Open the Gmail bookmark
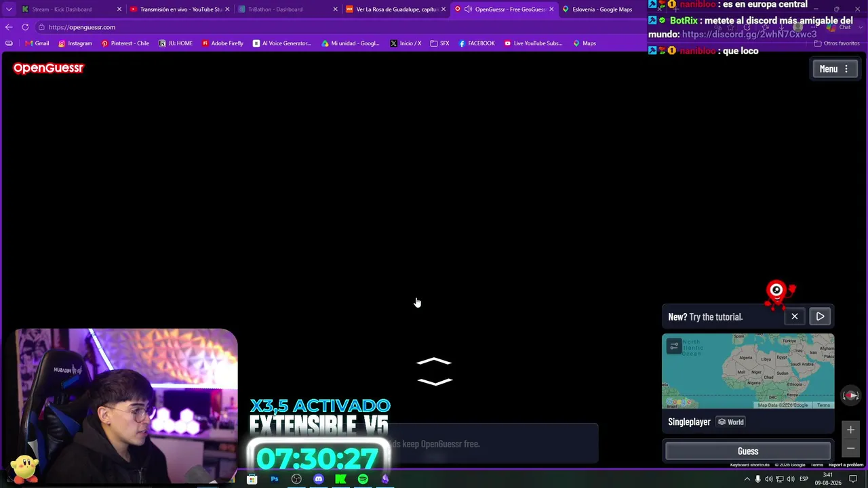Image resolution: width=868 pixels, height=488 pixels. pos(37,43)
